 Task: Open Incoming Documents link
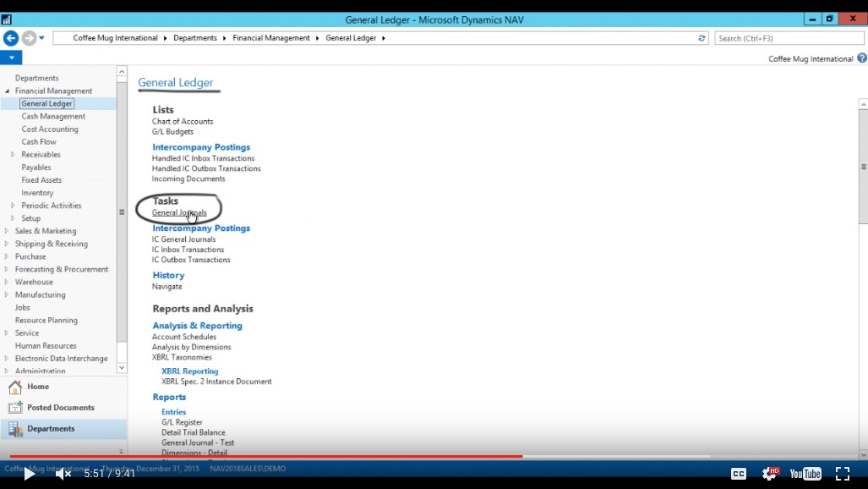coord(188,179)
